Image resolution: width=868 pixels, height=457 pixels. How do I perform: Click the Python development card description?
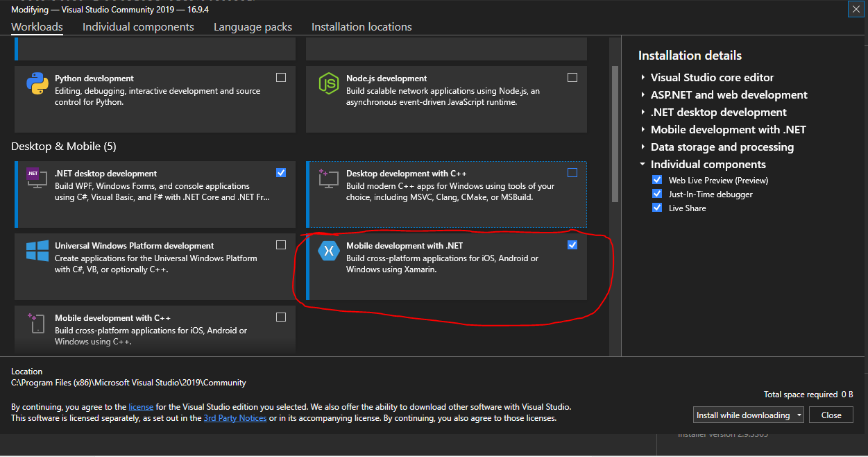tap(158, 97)
